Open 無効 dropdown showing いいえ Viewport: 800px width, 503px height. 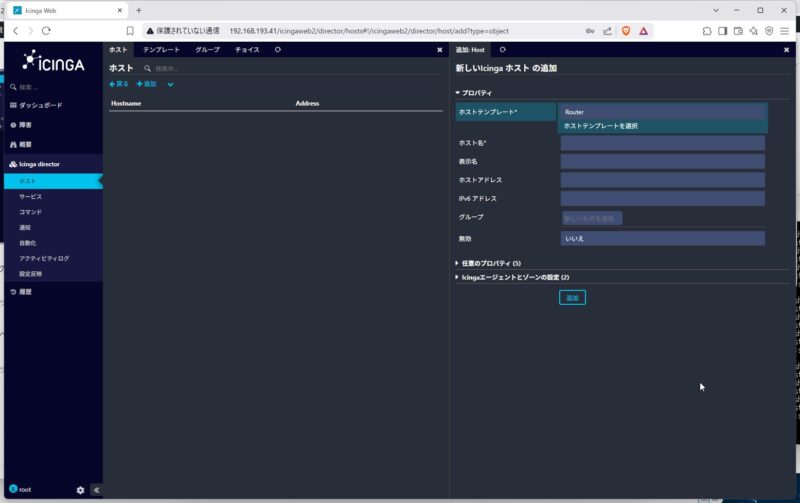tap(663, 238)
